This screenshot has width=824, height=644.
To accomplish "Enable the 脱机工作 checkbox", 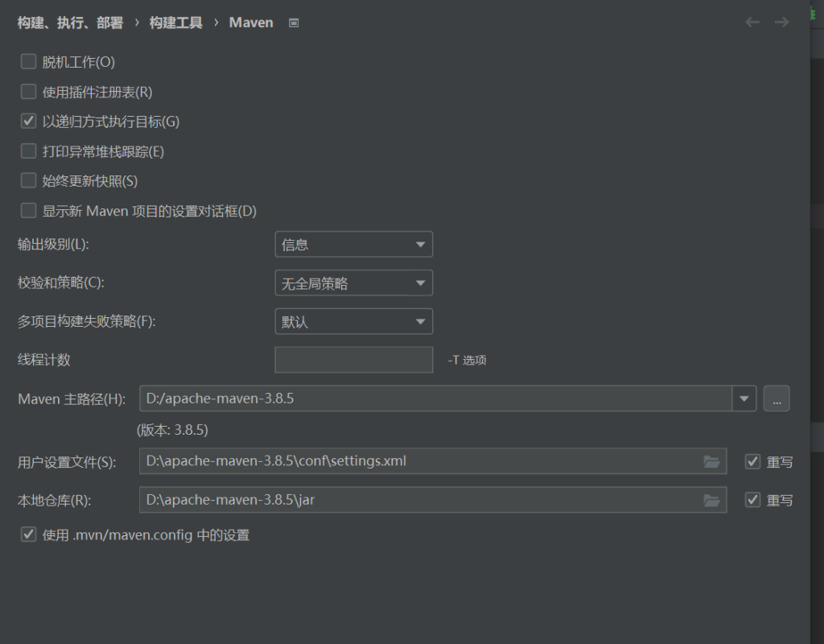I will [29, 62].
